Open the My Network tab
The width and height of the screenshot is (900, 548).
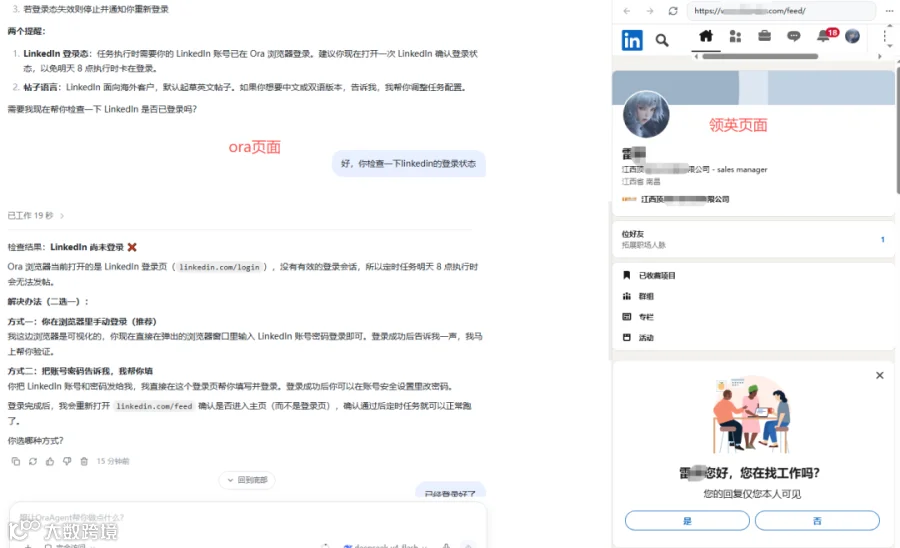point(735,37)
